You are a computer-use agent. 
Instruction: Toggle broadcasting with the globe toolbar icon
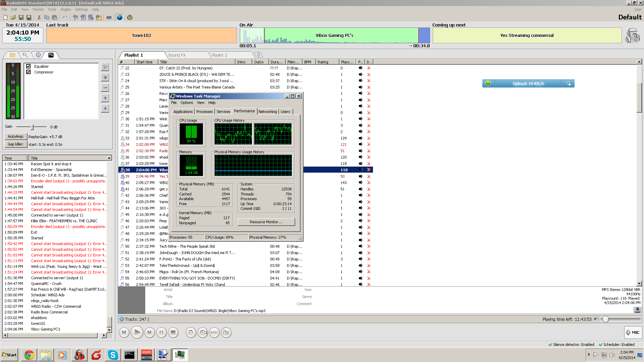pyautogui.click(x=120, y=17)
